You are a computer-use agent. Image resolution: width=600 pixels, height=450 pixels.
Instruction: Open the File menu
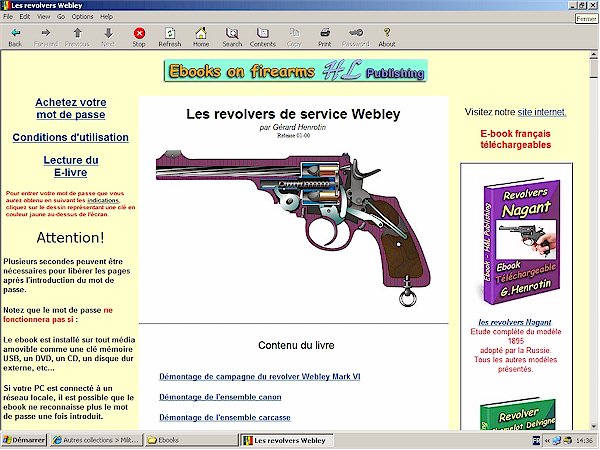pyautogui.click(x=8, y=16)
